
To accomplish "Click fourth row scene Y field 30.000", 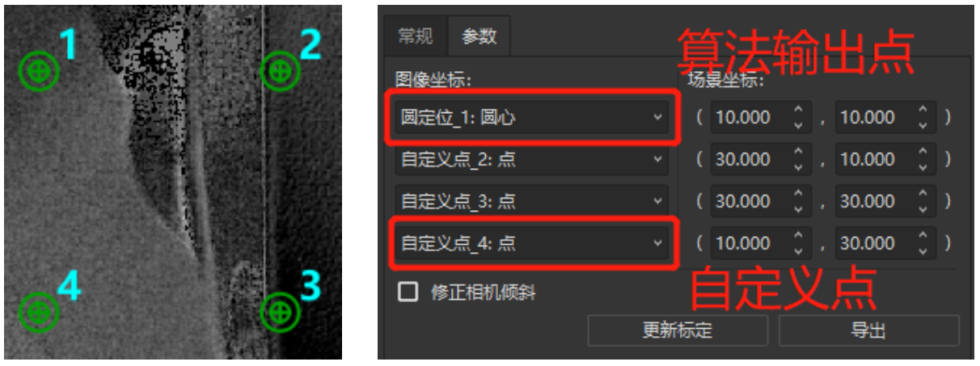I will 876,243.
